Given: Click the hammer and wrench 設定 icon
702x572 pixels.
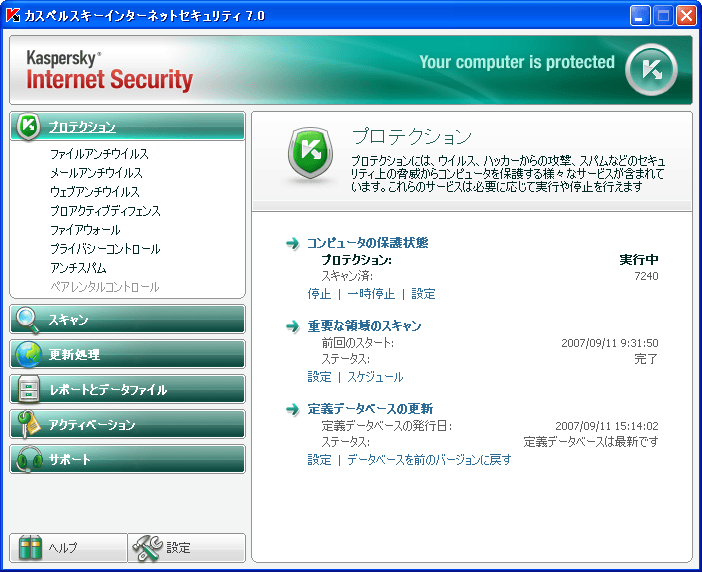Looking at the screenshot, I should [x=148, y=548].
